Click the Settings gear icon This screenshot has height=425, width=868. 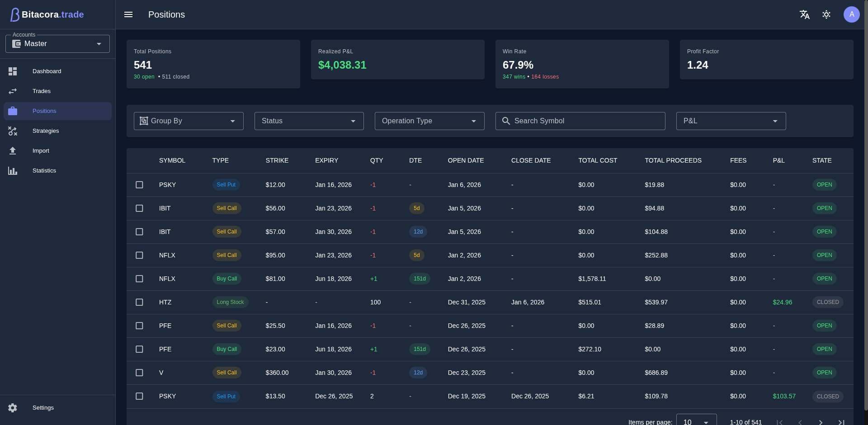point(13,408)
